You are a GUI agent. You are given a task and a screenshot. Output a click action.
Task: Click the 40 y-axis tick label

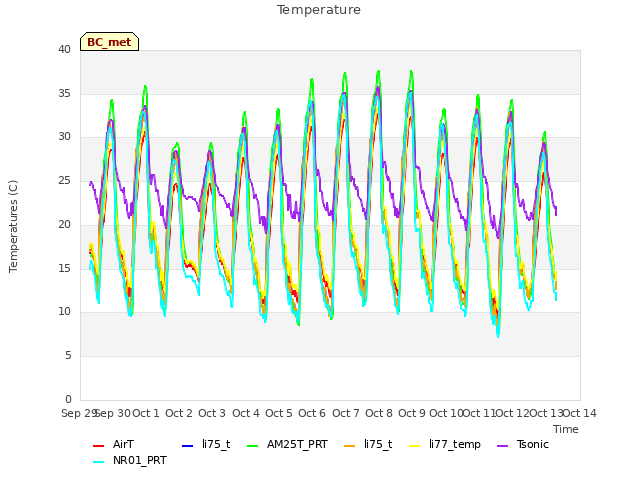point(64,50)
